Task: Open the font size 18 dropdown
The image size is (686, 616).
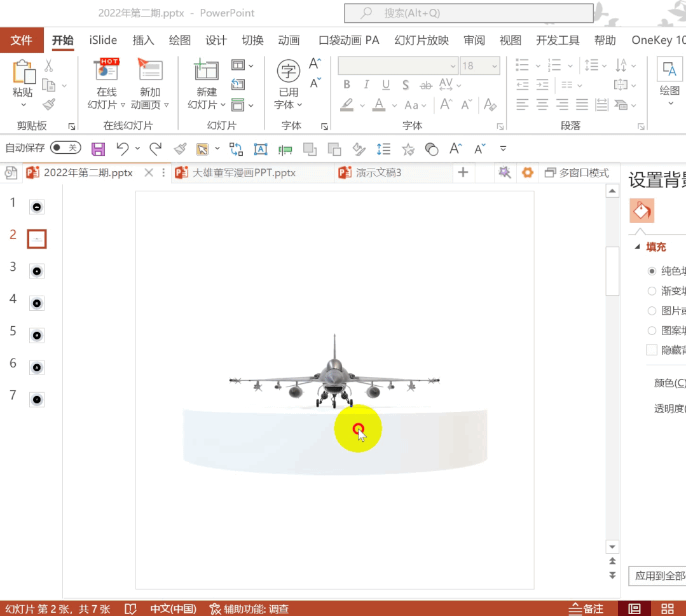Action: pos(495,66)
